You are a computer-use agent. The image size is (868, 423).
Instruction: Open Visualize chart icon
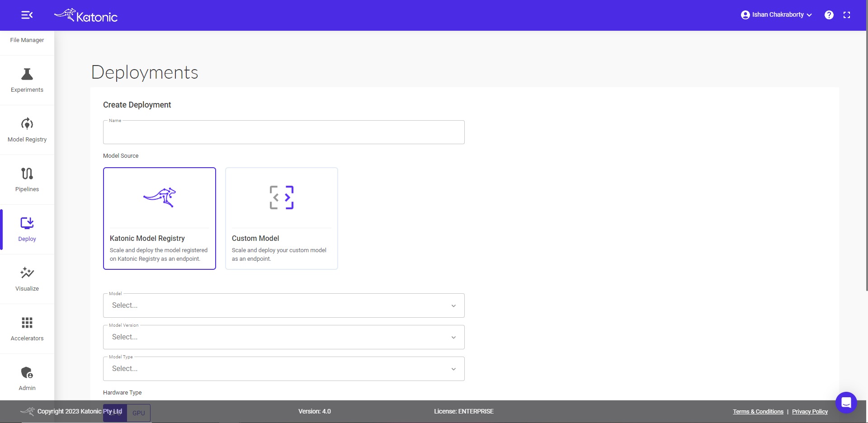pyautogui.click(x=27, y=273)
